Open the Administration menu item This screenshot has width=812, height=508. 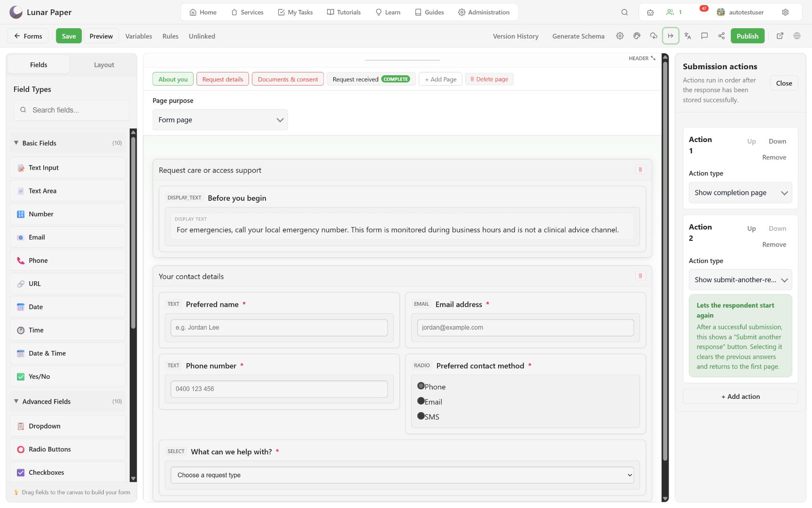pyautogui.click(x=484, y=12)
